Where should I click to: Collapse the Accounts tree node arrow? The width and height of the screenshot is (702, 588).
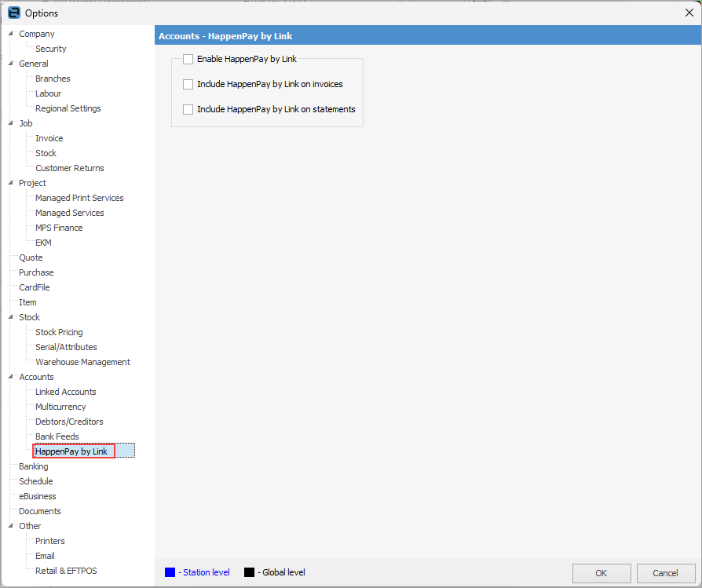[11, 377]
